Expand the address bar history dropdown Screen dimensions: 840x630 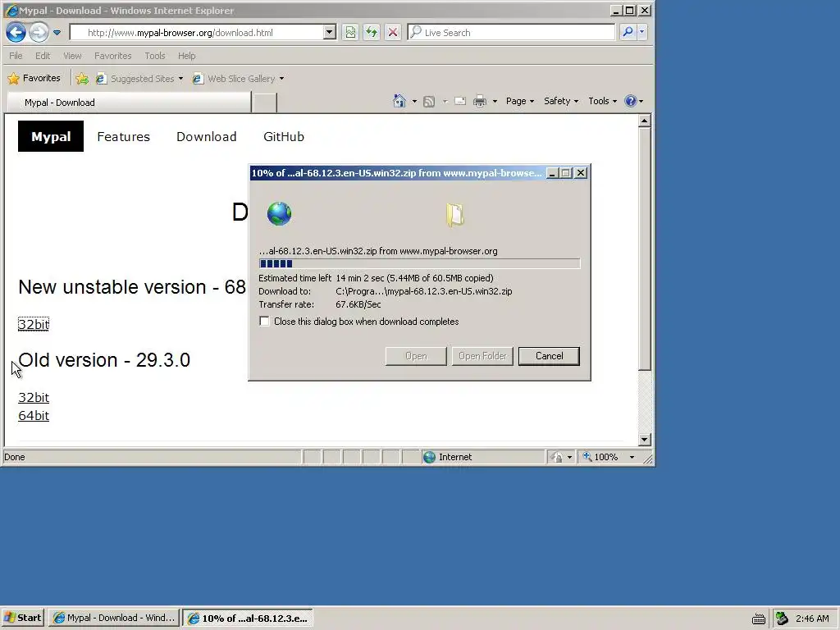(330, 33)
